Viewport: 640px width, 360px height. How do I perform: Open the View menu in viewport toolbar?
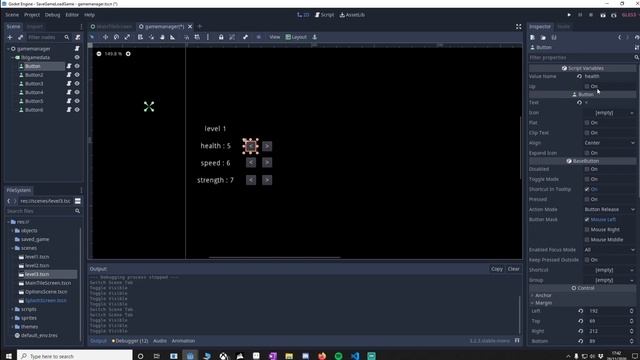[275, 37]
